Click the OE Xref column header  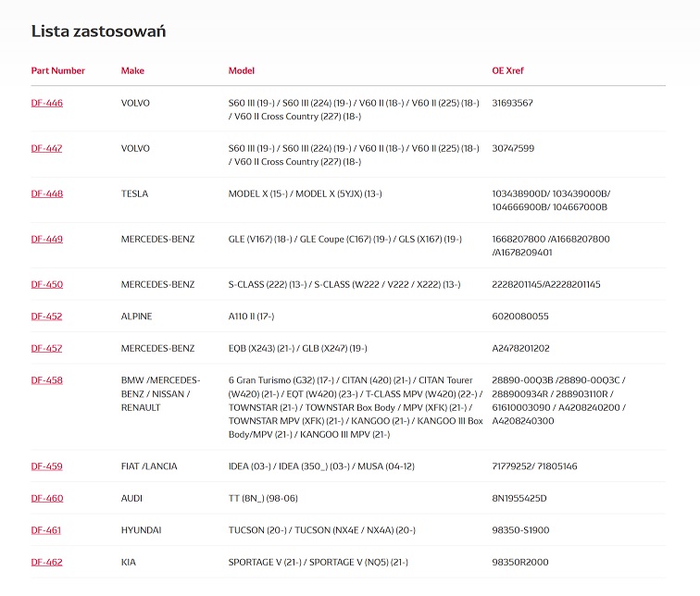tap(508, 71)
